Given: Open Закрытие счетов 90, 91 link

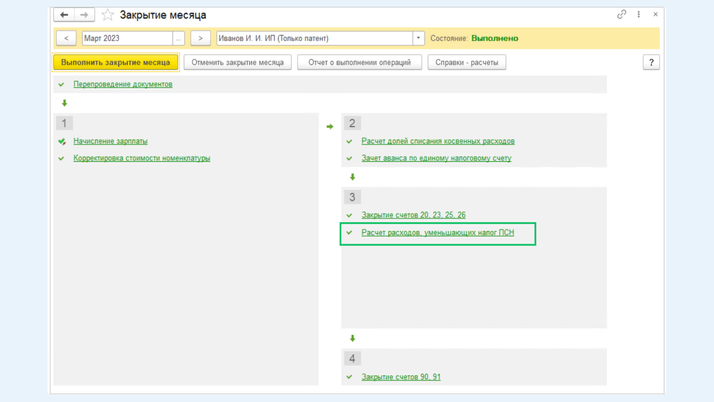Looking at the screenshot, I should point(400,377).
